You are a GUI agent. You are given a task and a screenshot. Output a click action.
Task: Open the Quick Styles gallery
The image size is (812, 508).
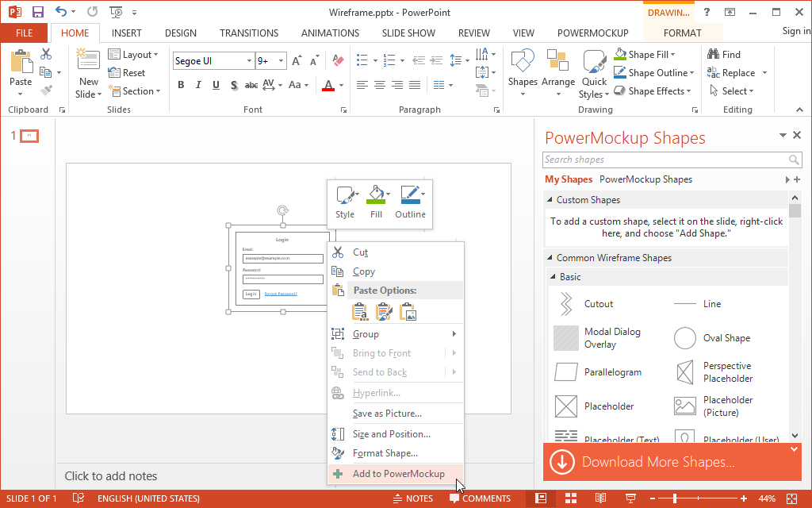point(594,74)
